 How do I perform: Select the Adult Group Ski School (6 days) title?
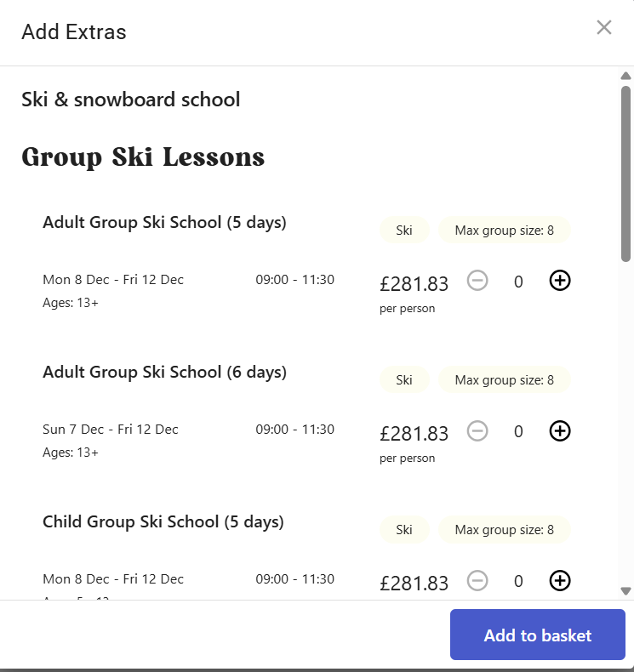pos(164,373)
